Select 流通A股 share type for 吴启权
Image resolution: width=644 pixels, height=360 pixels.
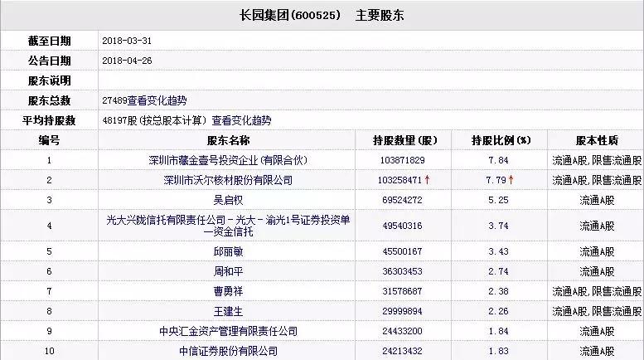(597, 200)
